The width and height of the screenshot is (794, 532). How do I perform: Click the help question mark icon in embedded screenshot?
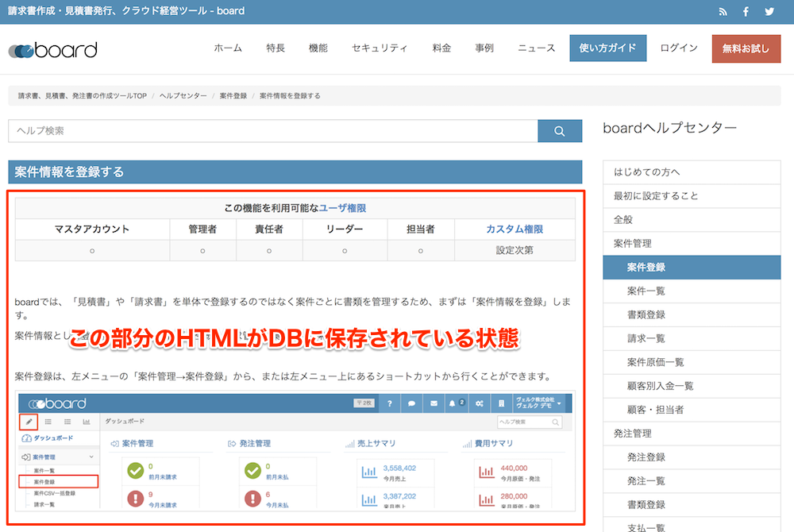click(389, 403)
